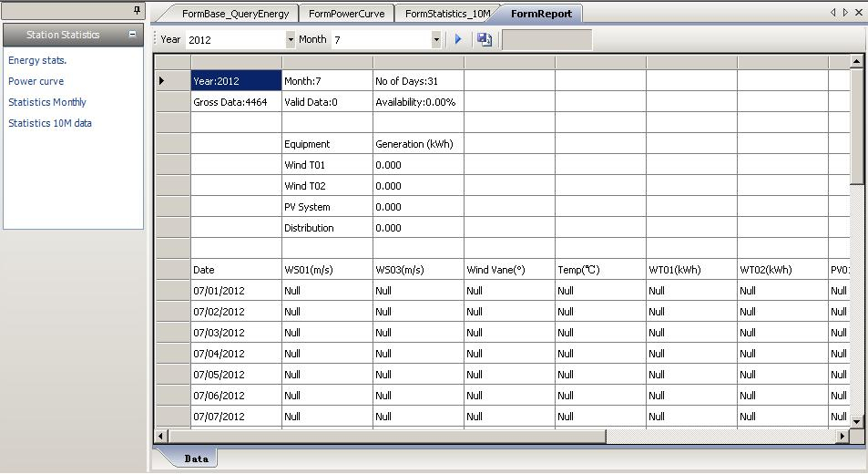
Task: Open Power curve link
Action: click(x=36, y=81)
